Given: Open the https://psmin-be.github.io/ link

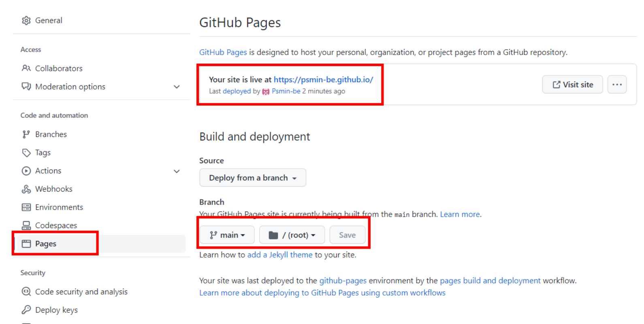Looking at the screenshot, I should coord(323,80).
